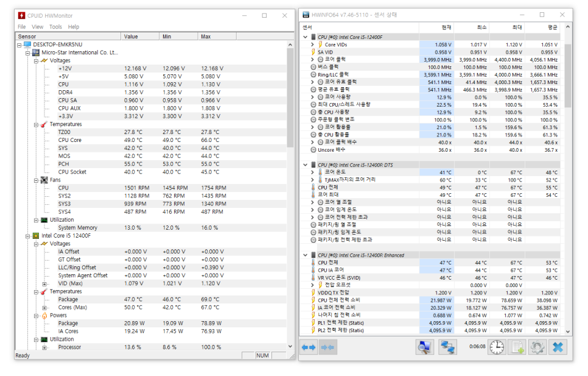This screenshot has height=376, width=588.
Task: Expand the 코어 온도 row in HWiNFO64
Action: (312, 172)
